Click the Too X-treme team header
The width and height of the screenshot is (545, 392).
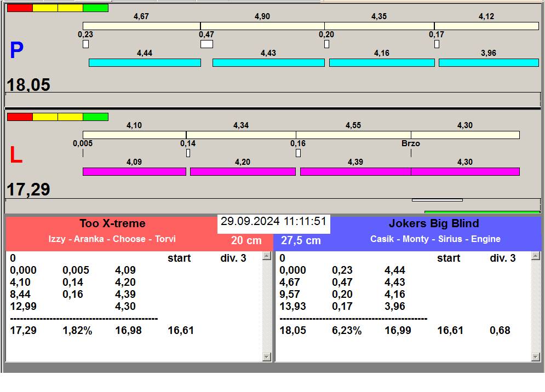pyautogui.click(x=112, y=223)
